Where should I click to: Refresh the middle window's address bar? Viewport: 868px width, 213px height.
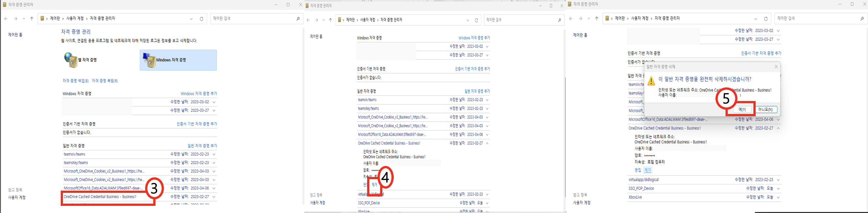click(477, 20)
